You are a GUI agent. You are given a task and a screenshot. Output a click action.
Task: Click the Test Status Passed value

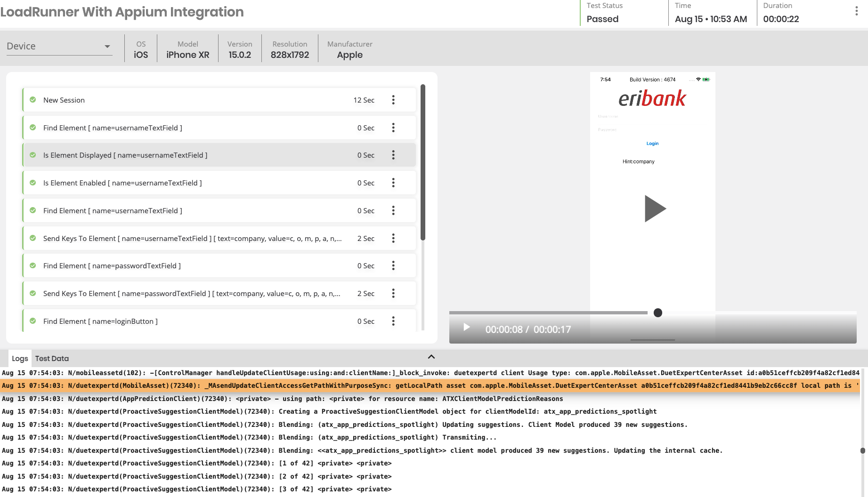(602, 19)
